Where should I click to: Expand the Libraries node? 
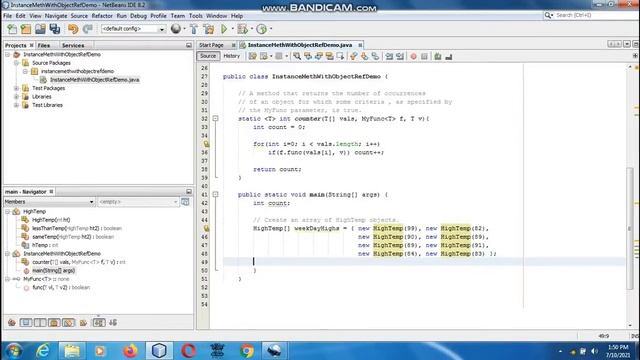(x=16, y=97)
